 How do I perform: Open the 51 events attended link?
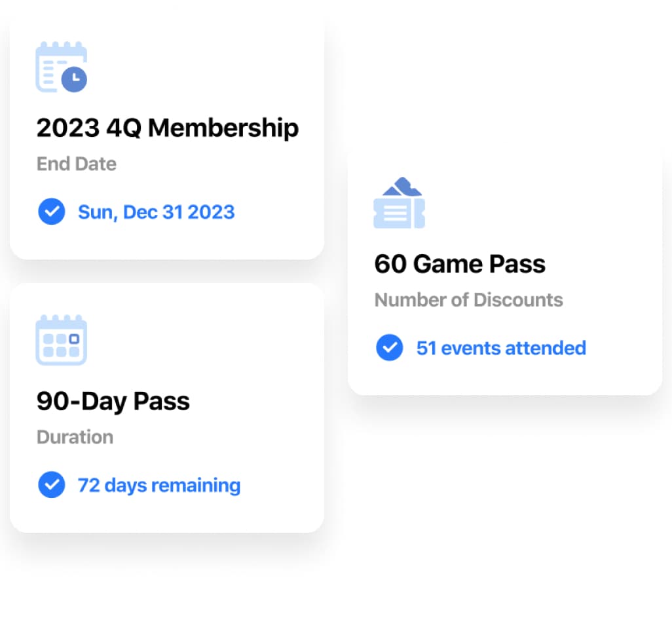[501, 348]
